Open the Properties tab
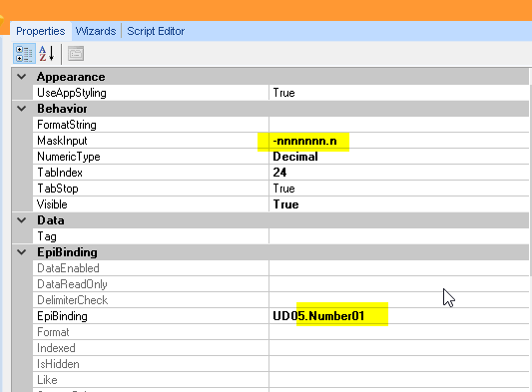 [40, 31]
